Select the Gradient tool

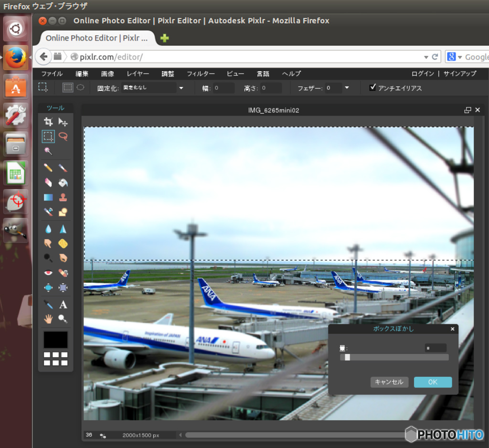click(48, 197)
